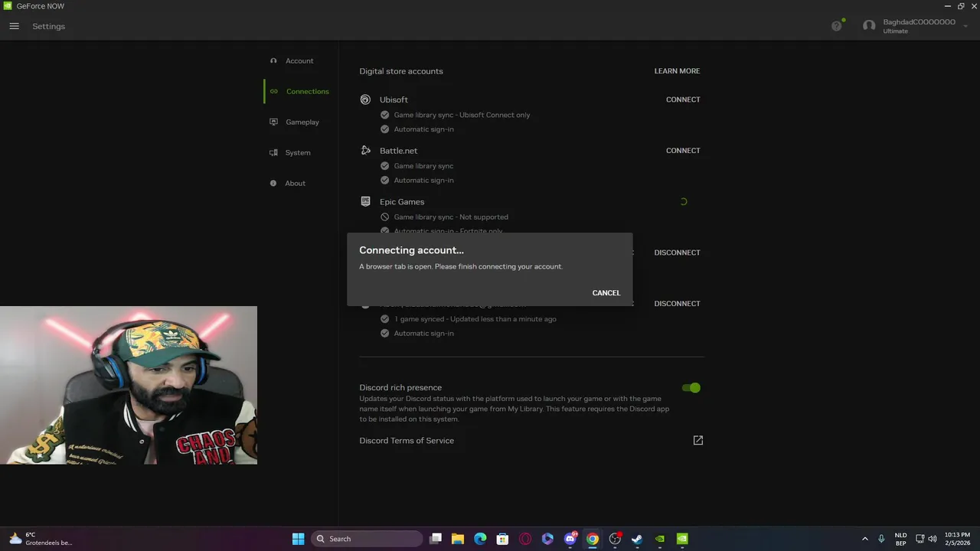This screenshot has height=551, width=980.
Task: Open File Explorer from the taskbar
Action: coord(458,539)
